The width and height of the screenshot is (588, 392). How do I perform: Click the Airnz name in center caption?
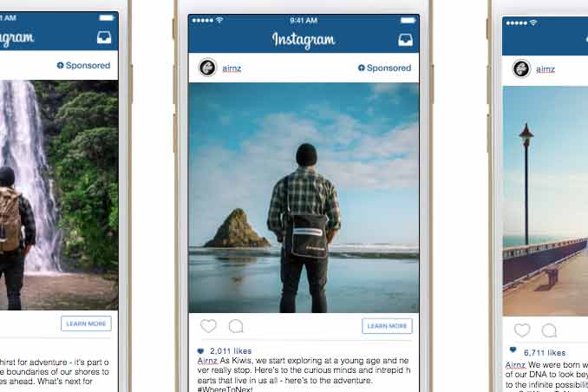(207, 361)
